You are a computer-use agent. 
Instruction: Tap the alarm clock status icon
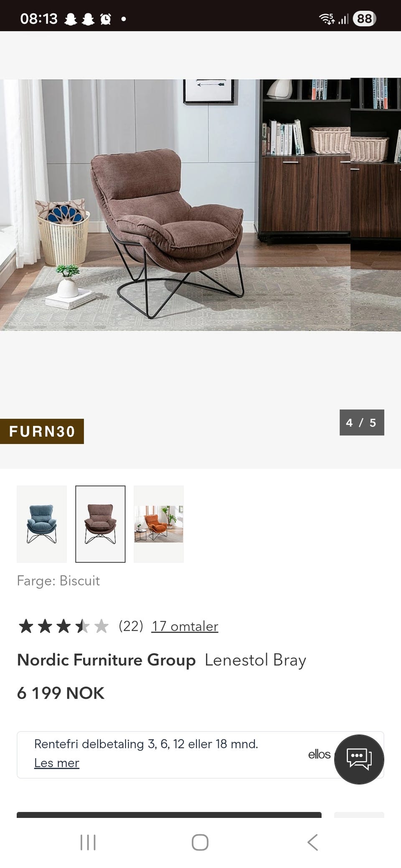pos(106,19)
